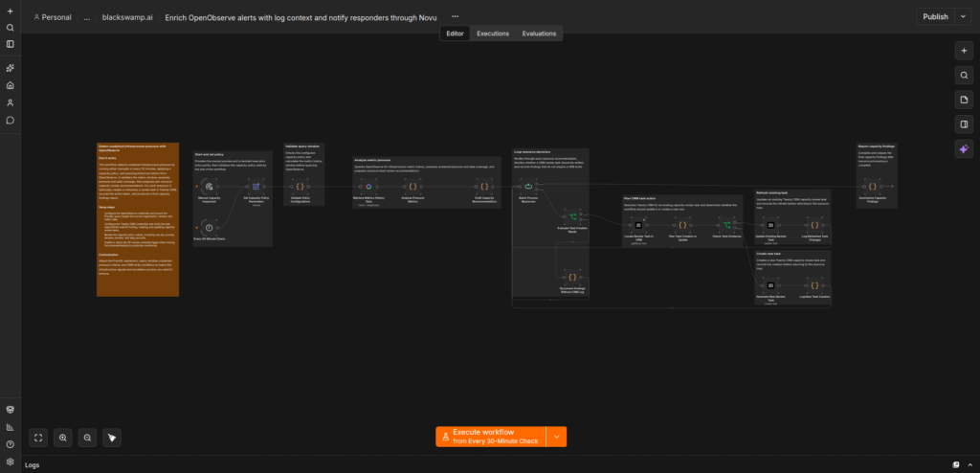Select the Generate New Review Task node
Screen dimensions: 980x473
(x=770, y=285)
